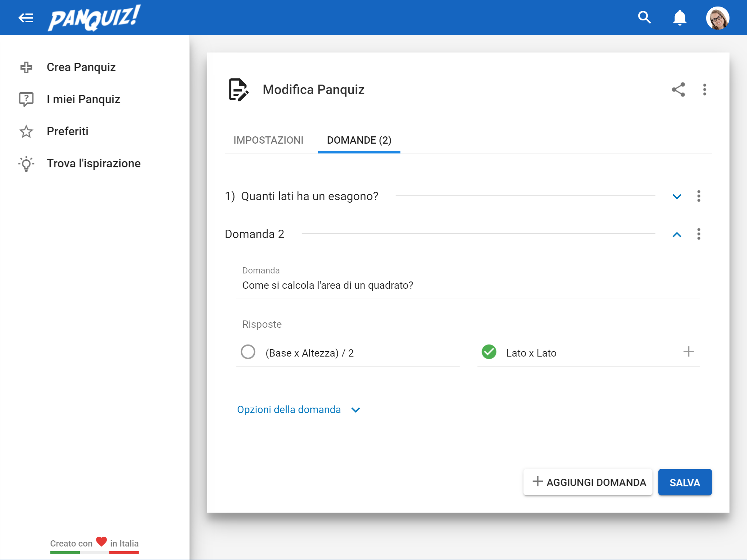Click the Domanda 2 heading
Screen dimensions: 747x560
255,234
